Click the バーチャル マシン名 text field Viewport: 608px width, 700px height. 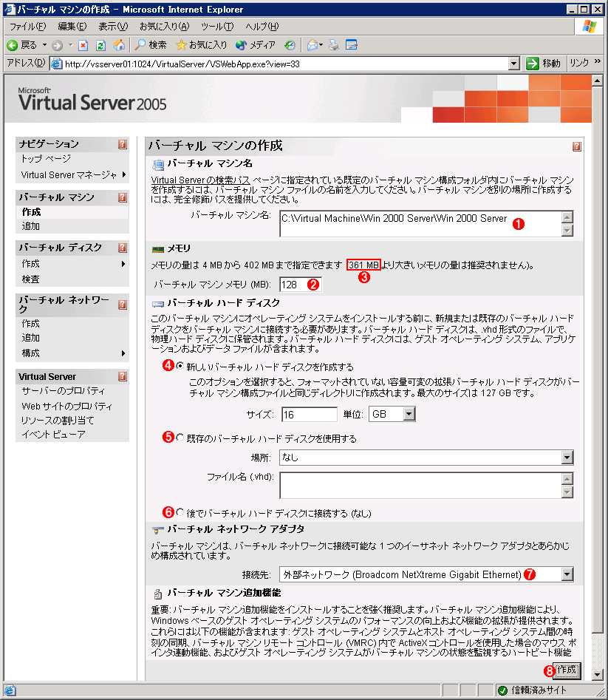coord(420,224)
